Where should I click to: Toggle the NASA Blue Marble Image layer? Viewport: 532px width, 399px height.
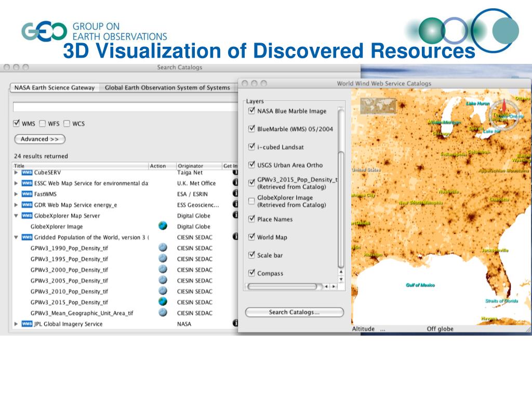(251, 111)
